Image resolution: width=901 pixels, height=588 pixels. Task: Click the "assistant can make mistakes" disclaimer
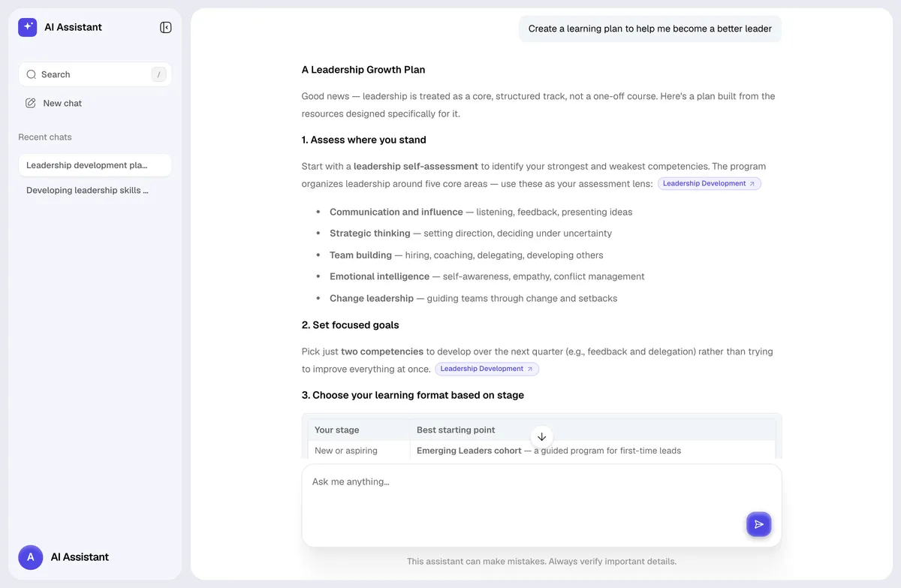pos(541,562)
